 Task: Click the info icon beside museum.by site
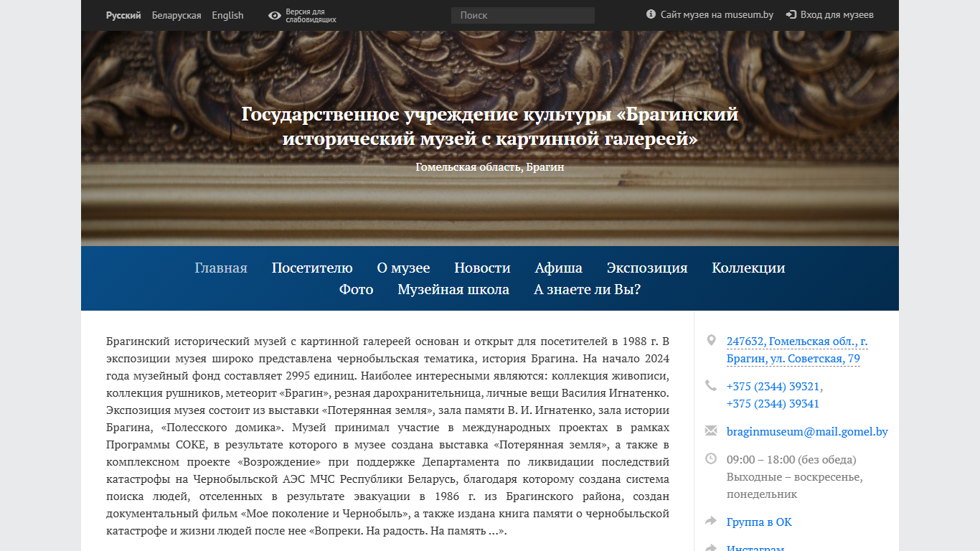pos(651,14)
